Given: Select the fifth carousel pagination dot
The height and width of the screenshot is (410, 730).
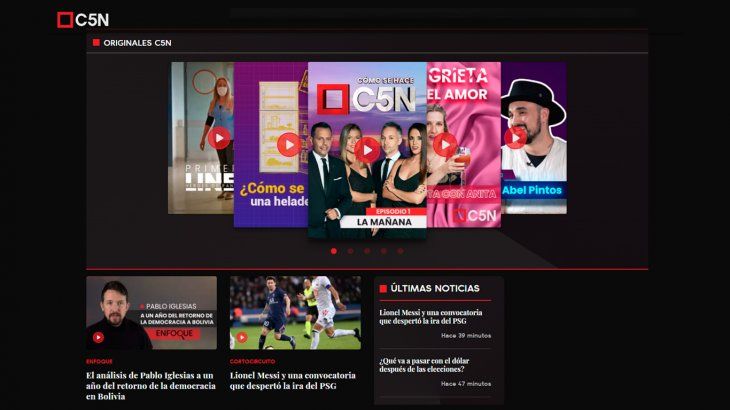Looking at the screenshot, I should (400, 251).
